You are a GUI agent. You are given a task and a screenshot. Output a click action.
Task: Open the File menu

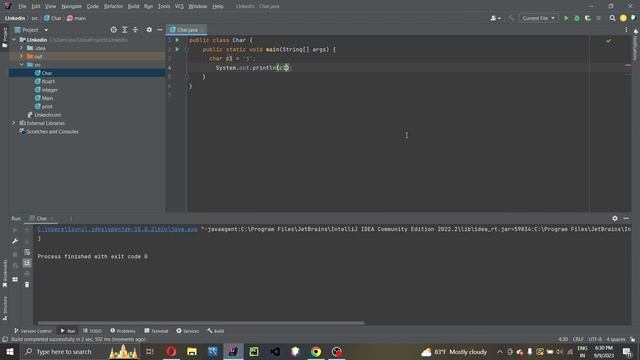click(x=22, y=6)
